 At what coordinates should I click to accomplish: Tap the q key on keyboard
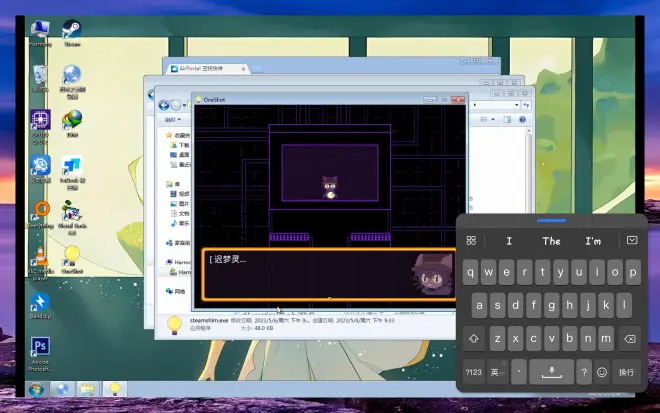pos(471,272)
